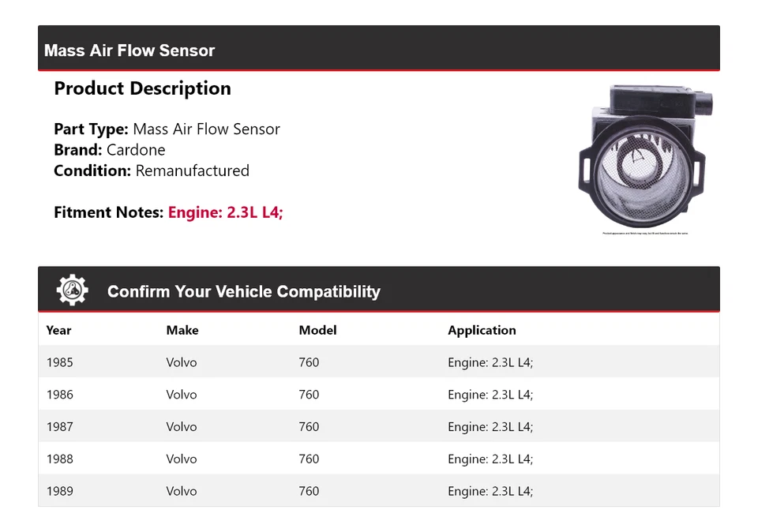
Task: Click the Mass Air Flow Sensor header
Action: coord(129,51)
